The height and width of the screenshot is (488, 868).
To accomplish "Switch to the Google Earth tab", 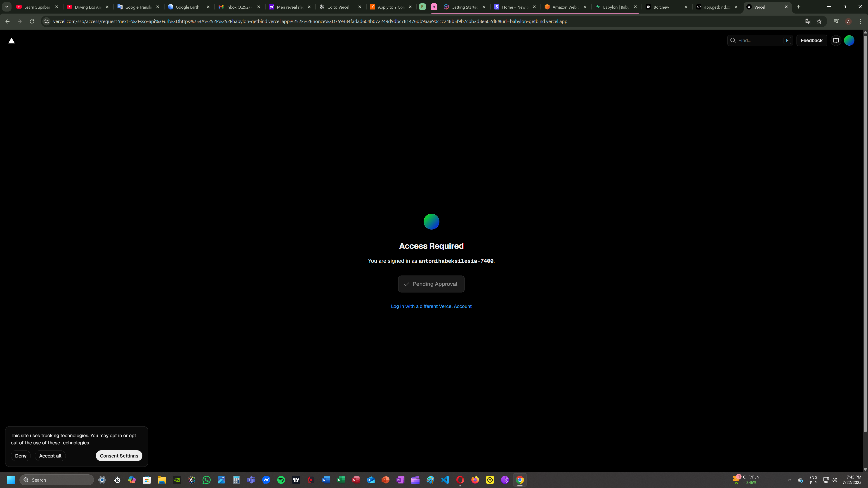I will tap(187, 7).
